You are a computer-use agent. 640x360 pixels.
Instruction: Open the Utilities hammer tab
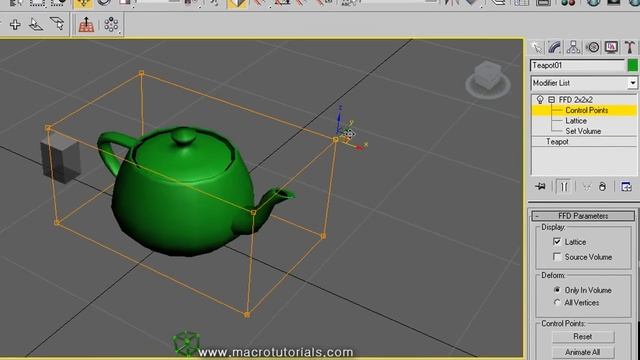629,48
